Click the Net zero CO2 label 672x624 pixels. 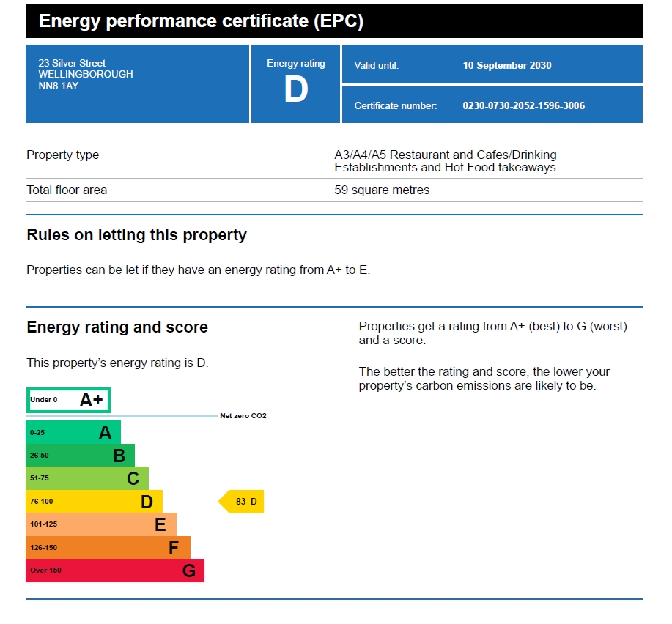[x=243, y=416]
